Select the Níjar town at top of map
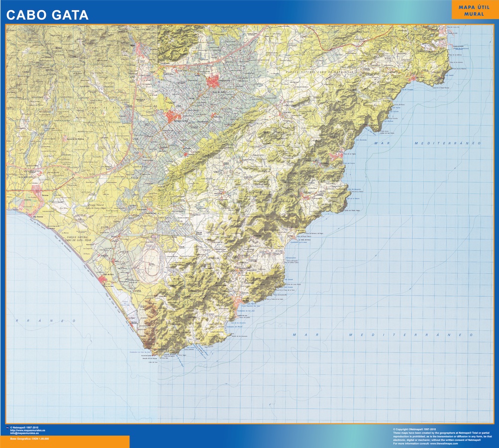Screen dimensions: 499x448 (x=138, y=48)
